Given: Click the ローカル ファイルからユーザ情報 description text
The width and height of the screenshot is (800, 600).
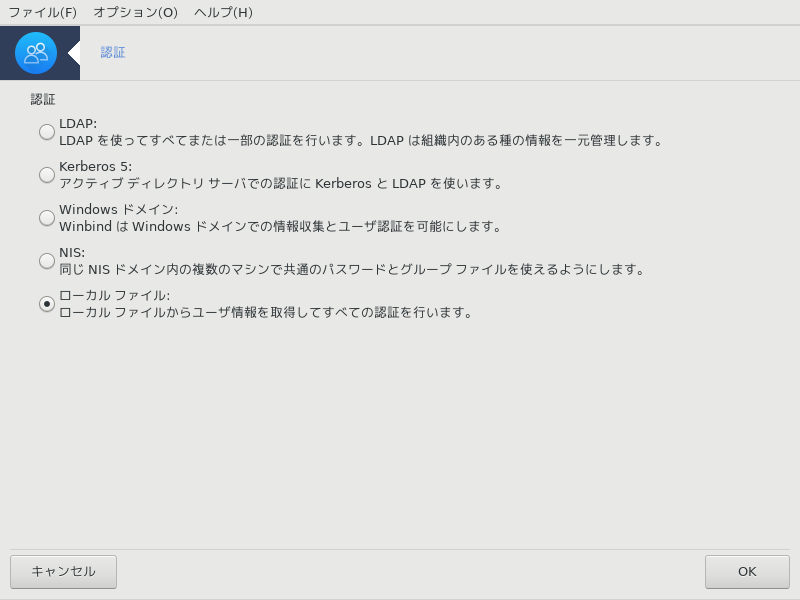Looking at the screenshot, I should coord(266,312).
